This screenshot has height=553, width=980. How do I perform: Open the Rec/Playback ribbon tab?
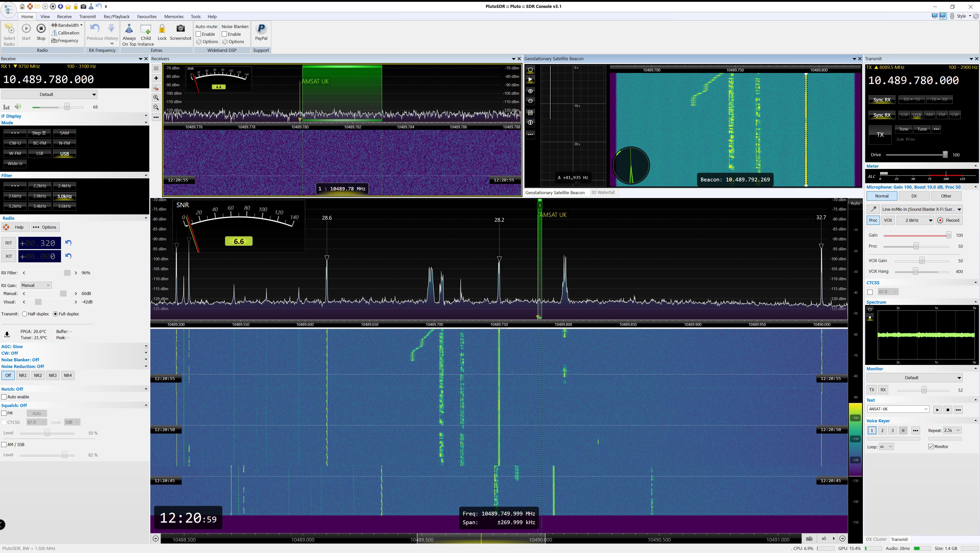116,16
